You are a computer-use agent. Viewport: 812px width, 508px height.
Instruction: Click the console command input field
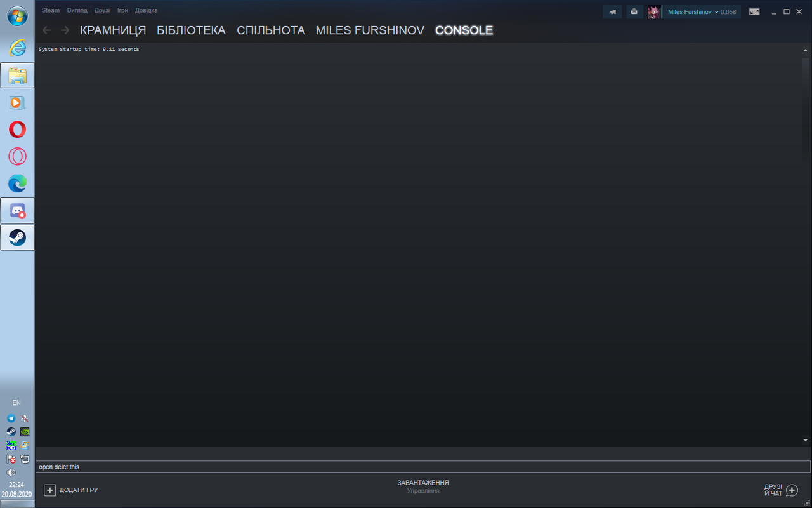[x=422, y=467]
